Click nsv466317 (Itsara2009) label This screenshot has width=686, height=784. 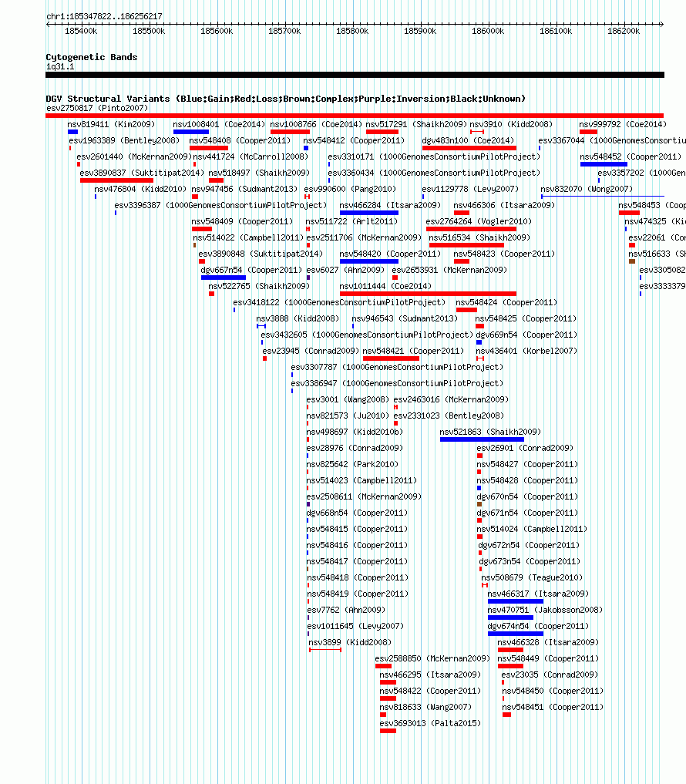539,594
